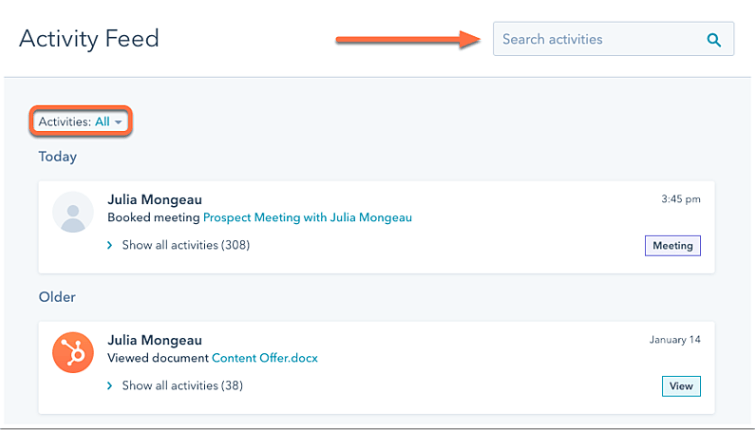Select Julia Mongeau name in Booked meeting card
755x430 pixels.
pyautogui.click(x=155, y=199)
